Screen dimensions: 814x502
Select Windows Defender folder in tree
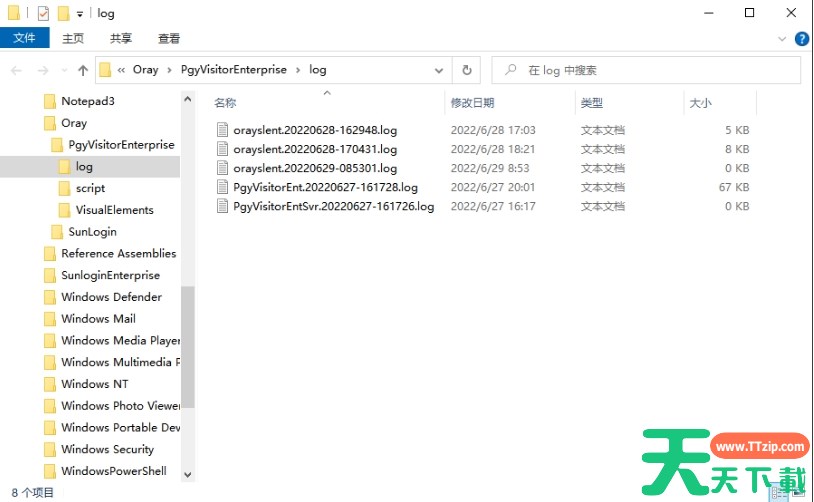[x=111, y=297]
